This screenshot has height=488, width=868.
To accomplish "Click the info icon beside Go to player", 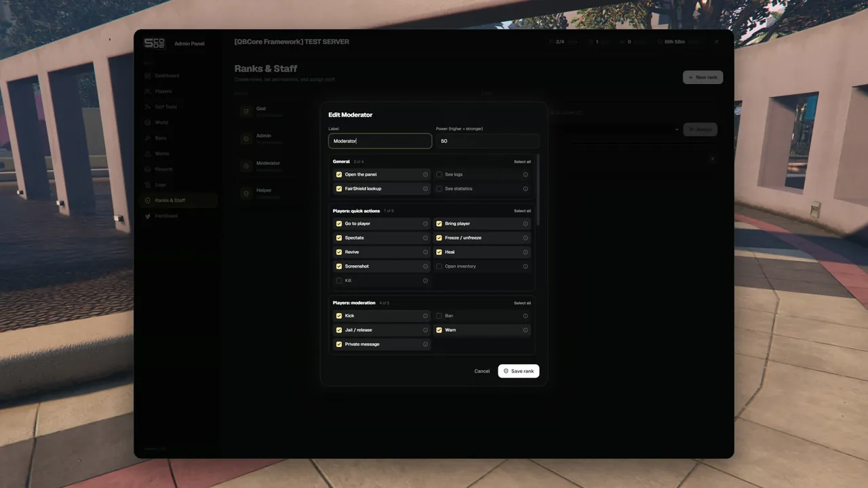I will pos(426,224).
